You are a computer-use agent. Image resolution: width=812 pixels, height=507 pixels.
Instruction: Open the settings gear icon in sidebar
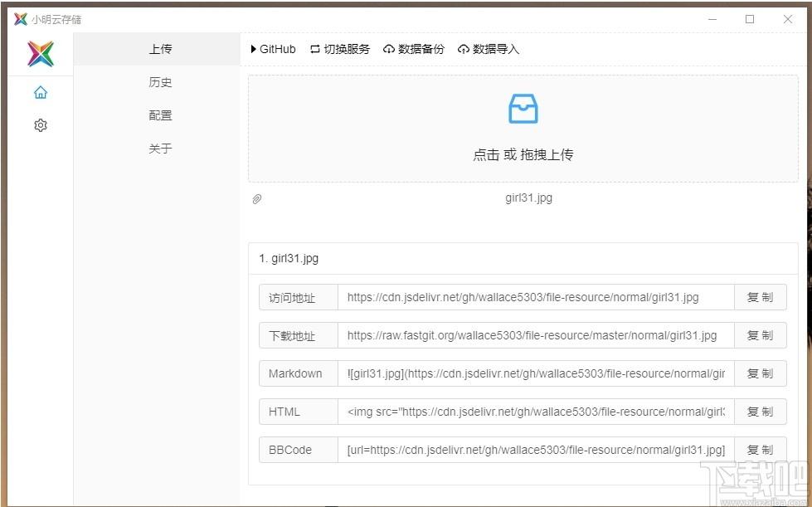(x=41, y=125)
